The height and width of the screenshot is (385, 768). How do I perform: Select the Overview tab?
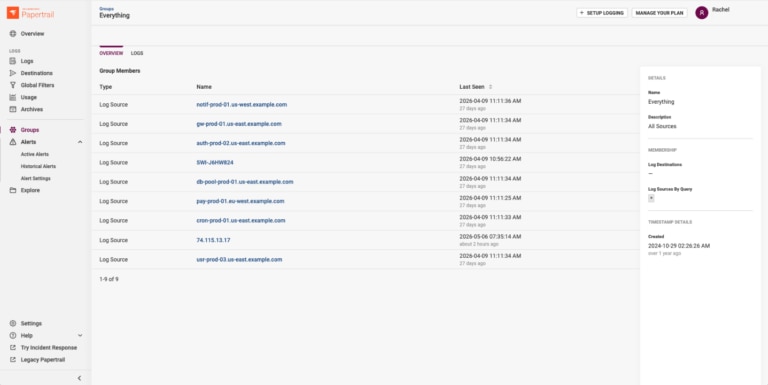click(111, 53)
